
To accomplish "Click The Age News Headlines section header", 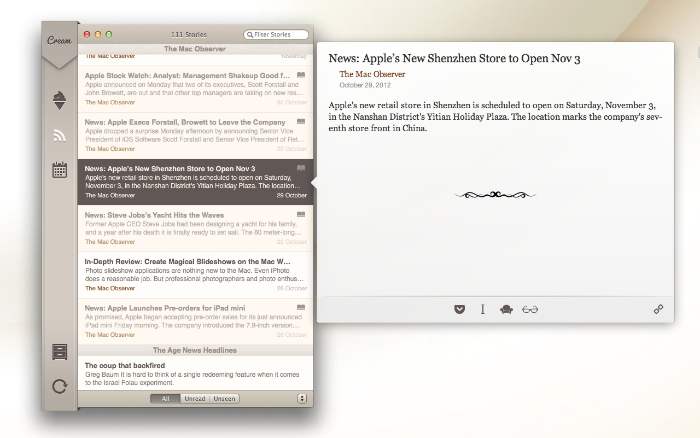I will (x=195, y=350).
